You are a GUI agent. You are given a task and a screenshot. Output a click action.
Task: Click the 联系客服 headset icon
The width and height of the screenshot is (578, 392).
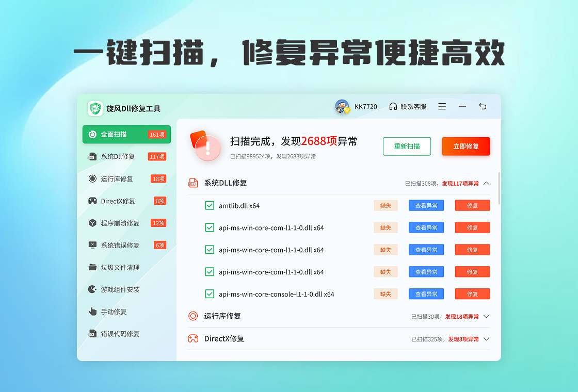pyautogui.click(x=393, y=107)
